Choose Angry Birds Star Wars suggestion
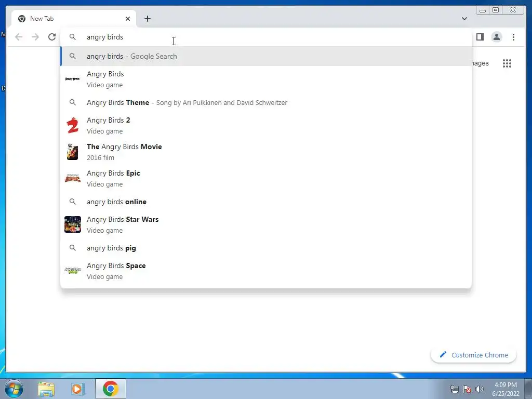 click(266, 224)
